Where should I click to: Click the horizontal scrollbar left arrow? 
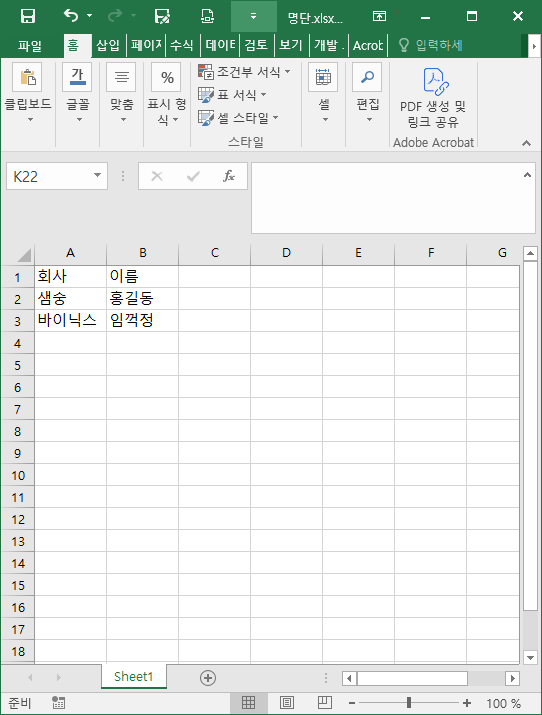(349, 679)
